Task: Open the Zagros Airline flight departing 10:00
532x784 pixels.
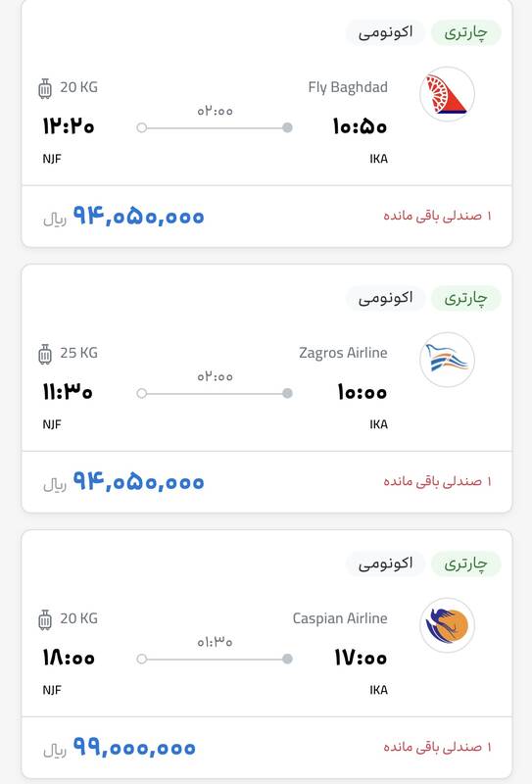Action: pyautogui.click(x=266, y=388)
